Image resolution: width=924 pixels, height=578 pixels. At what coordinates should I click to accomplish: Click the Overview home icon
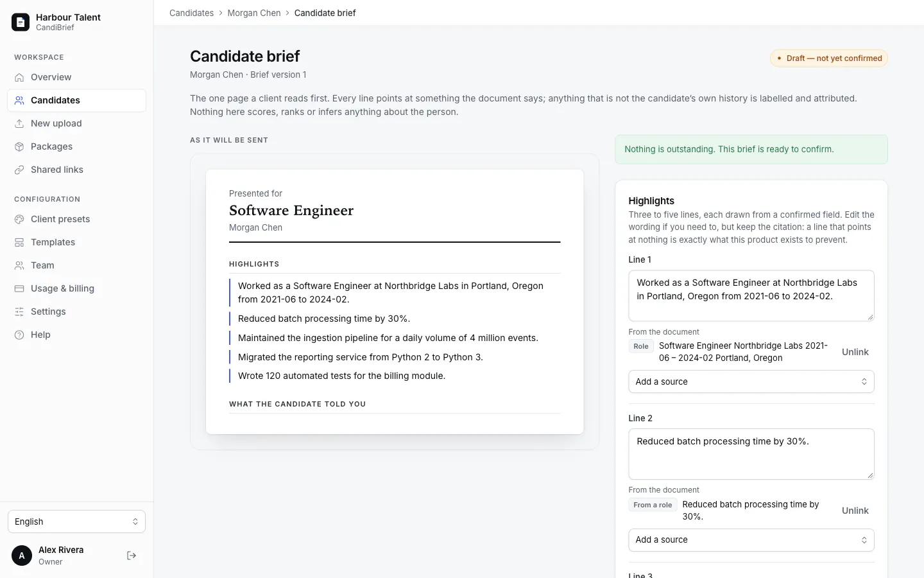19,77
